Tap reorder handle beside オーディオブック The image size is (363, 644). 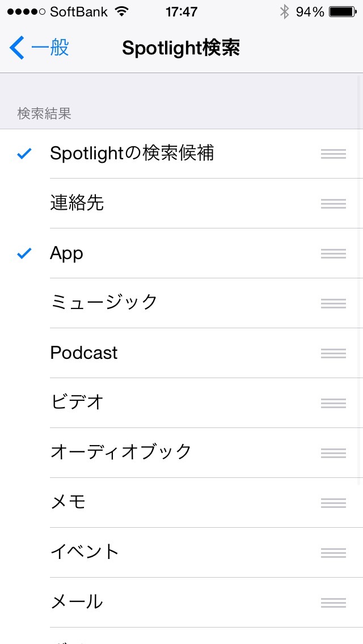pos(334,453)
